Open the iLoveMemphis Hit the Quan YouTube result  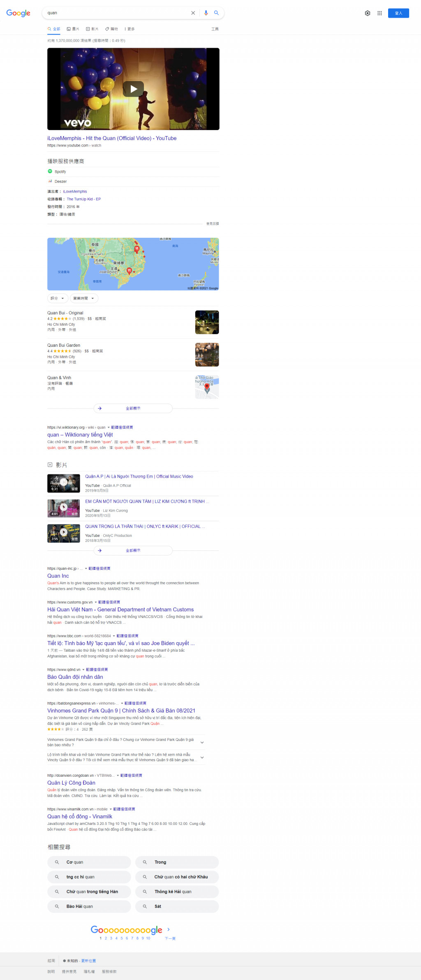tap(112, 138)
